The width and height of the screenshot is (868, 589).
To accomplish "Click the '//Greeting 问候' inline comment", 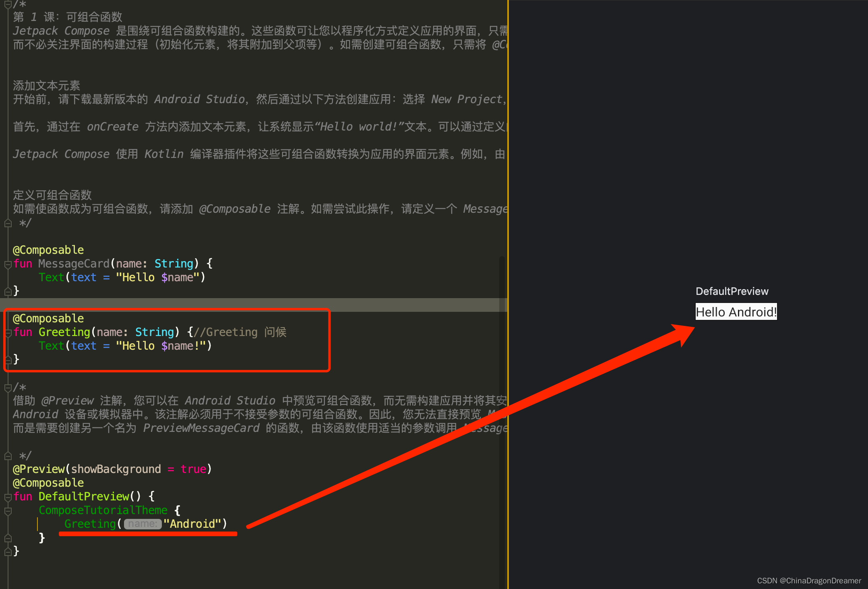I will pyautogui.click(x=240, y=332).
